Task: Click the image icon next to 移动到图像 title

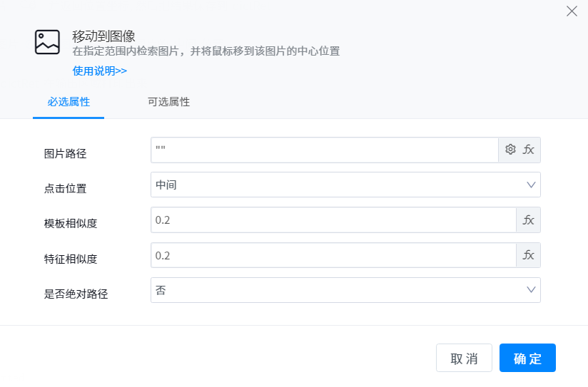Action: tap(47, 42)
